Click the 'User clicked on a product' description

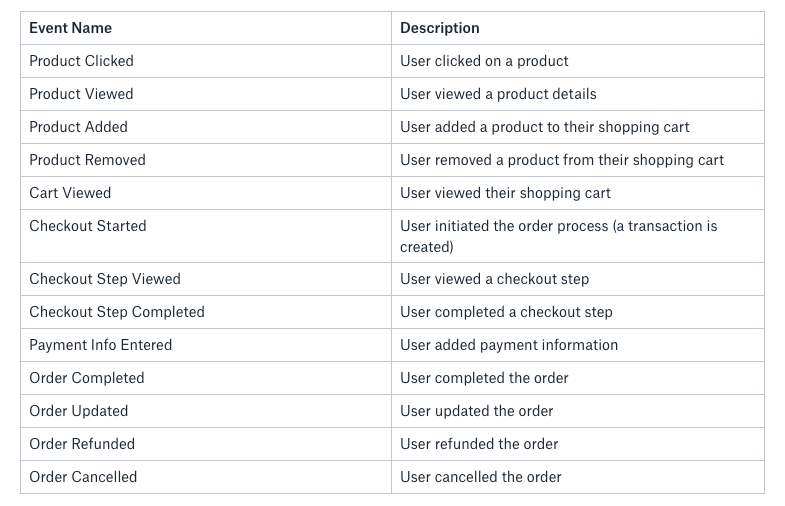(x=484, y=61)
